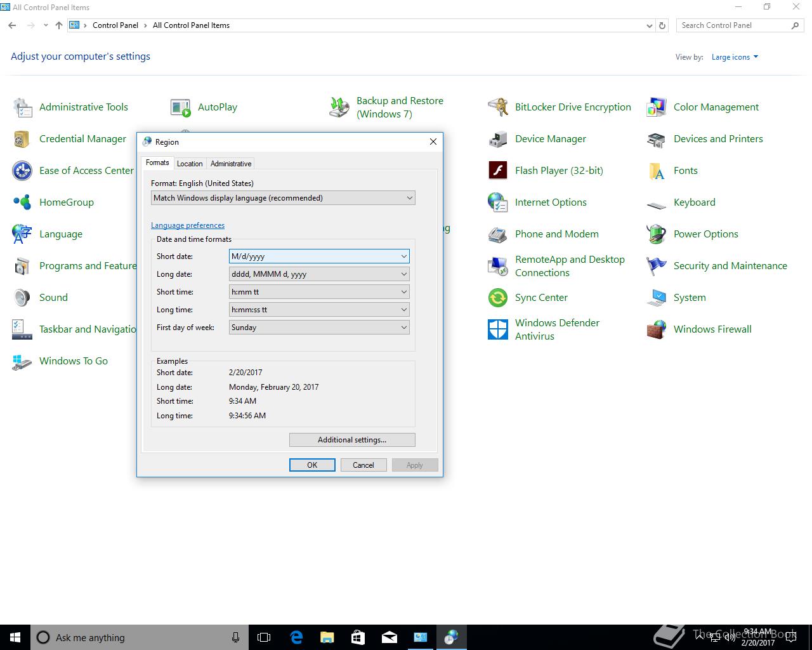
Task: Switch to the Formats tab
Action: (157, 162)
